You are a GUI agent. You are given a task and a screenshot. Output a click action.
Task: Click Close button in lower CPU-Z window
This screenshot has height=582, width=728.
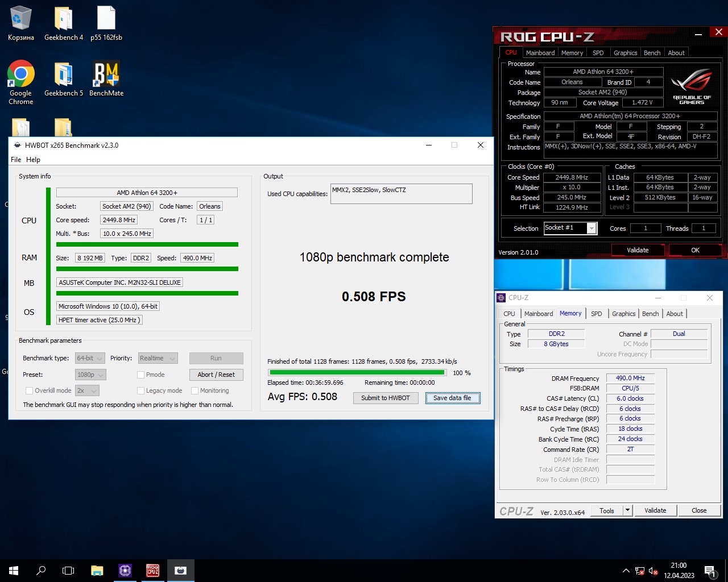click(x=699, y=510)
